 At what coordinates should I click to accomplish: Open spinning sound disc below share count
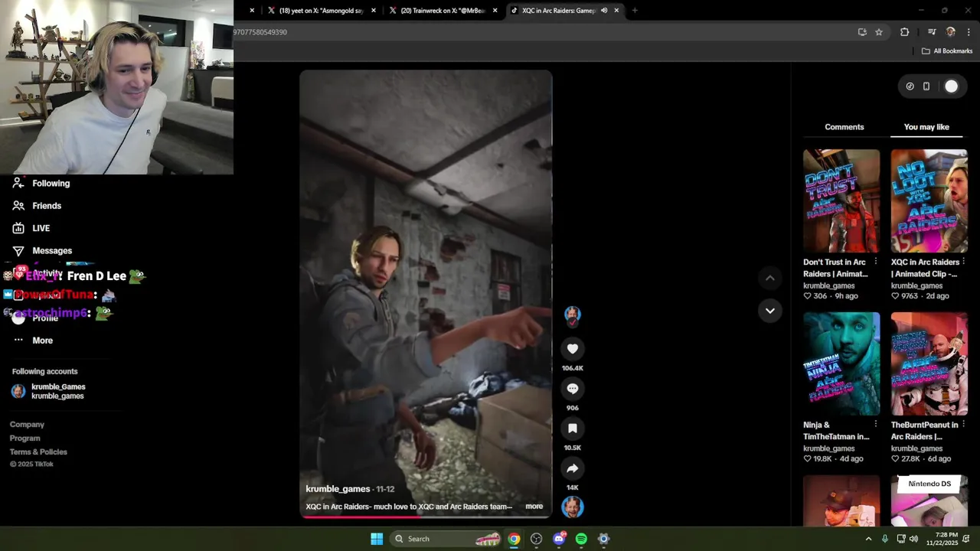pyautogui.click(x=573, y=507)
